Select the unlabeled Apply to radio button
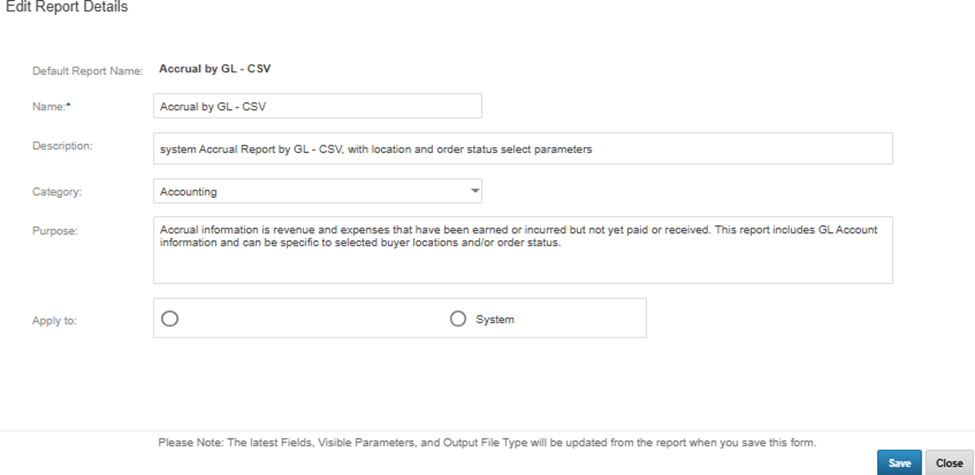 (x=170, y=319)
